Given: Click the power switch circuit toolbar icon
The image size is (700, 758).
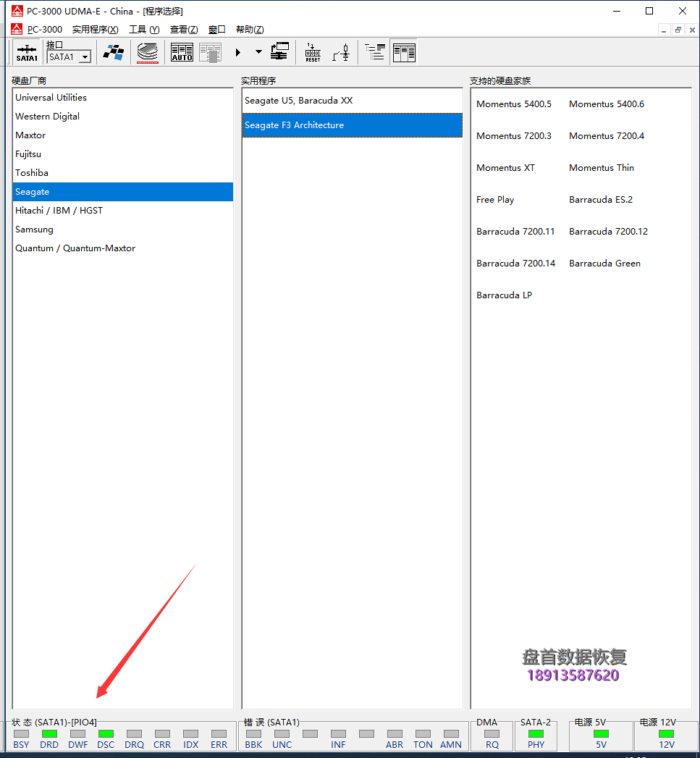Looking at the screenshot, I should pos(341,52).
